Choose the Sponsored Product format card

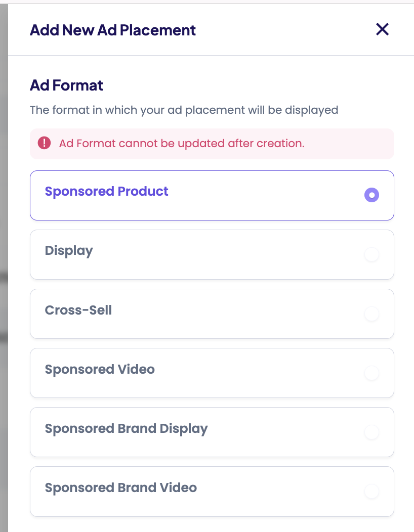pos(212,195)
